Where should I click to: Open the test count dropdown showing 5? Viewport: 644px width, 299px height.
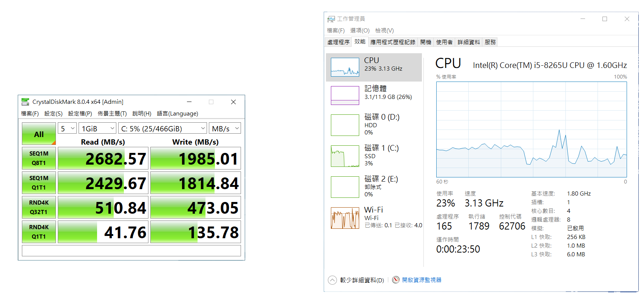coord(67,129)
